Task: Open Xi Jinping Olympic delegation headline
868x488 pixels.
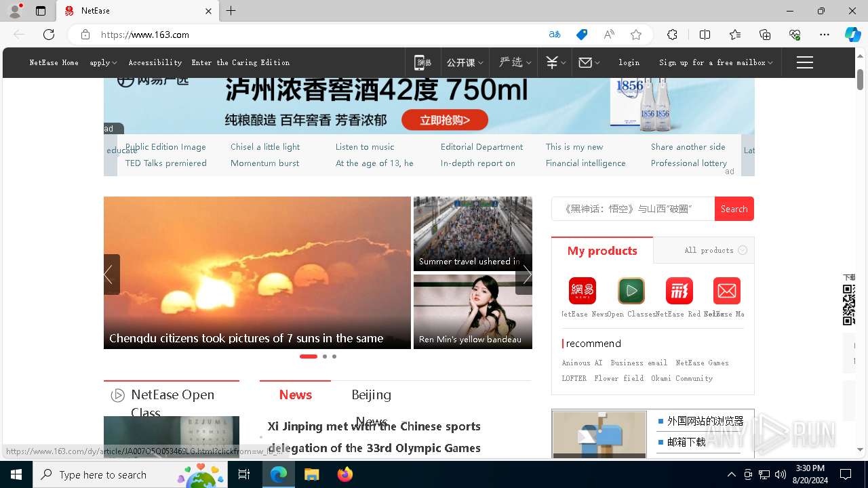Action: coord(374,437)
